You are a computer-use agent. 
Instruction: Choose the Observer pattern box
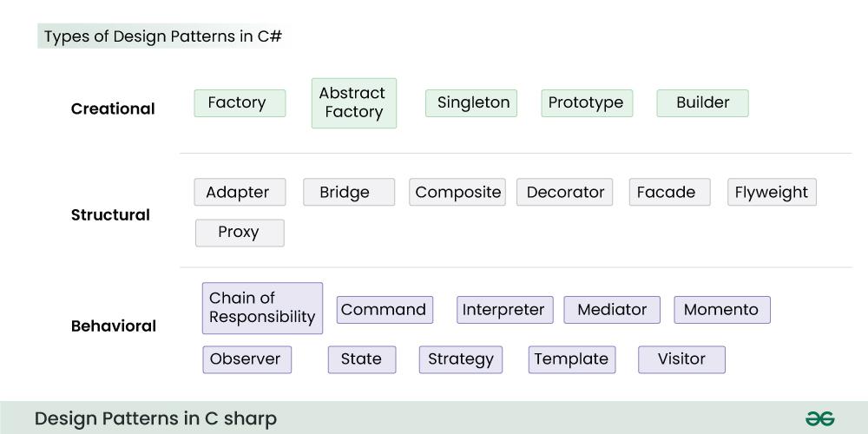point(247,359)
